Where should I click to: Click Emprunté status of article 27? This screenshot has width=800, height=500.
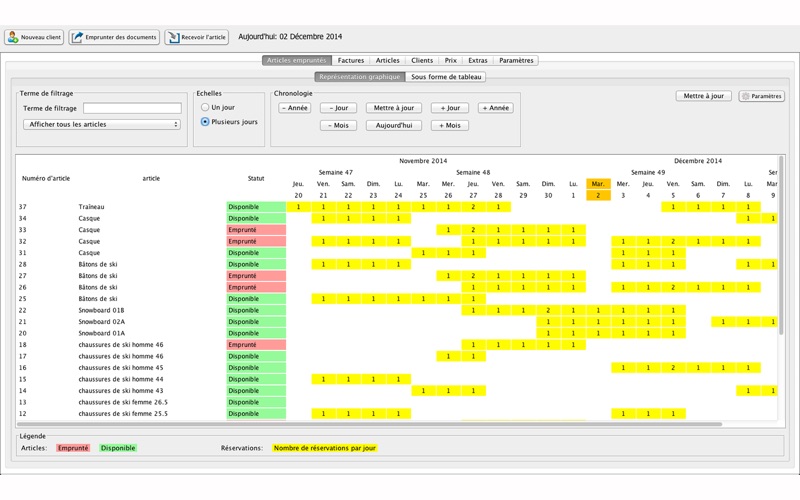tap(256, 276)
